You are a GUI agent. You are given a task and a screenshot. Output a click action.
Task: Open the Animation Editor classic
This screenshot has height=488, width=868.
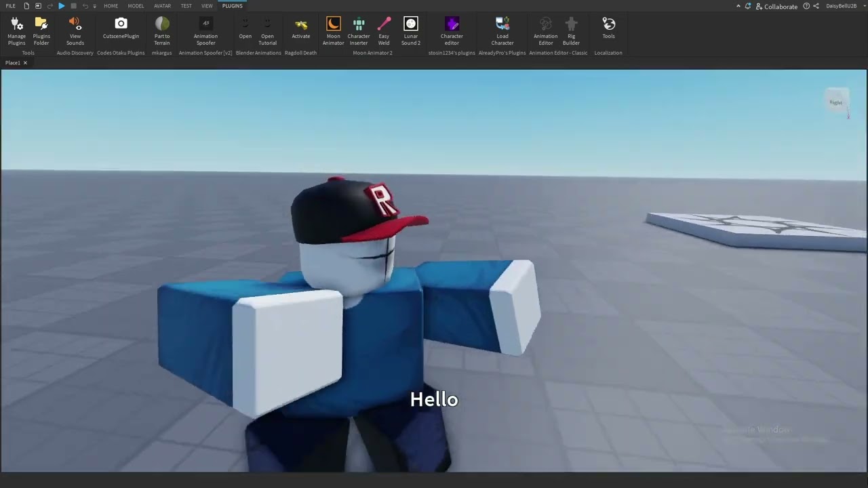click(x=546, y=31)
